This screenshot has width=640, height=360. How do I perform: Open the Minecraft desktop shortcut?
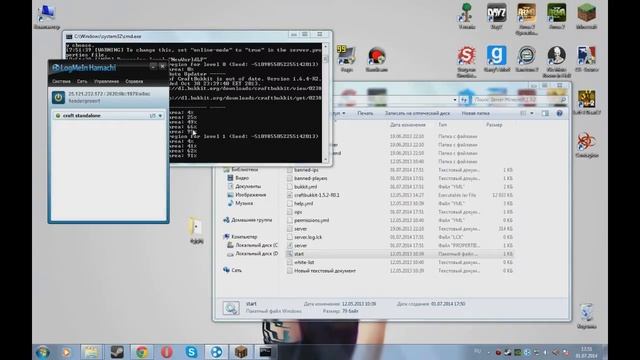click(x=587, y=16)
